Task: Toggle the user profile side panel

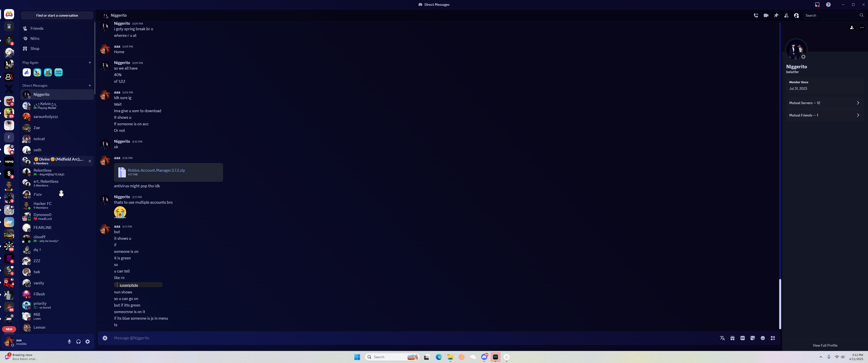Action: [x=797, y=15]
